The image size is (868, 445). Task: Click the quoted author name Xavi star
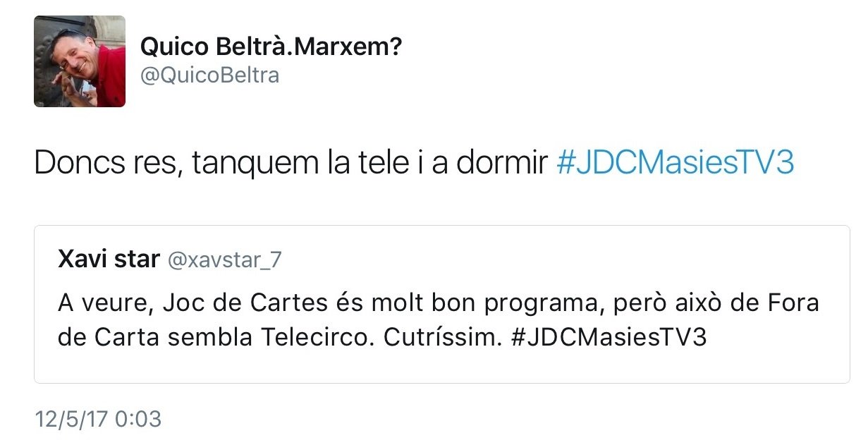(109, 260)
